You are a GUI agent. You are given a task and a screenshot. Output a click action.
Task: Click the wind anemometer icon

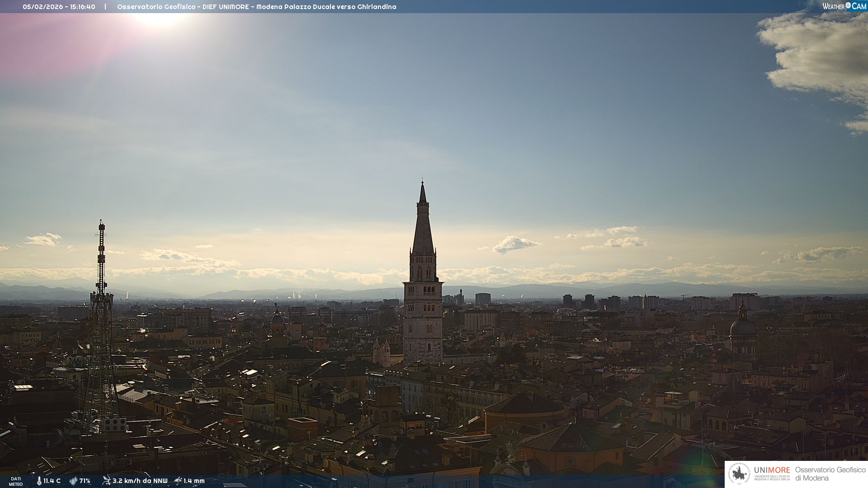point(106,481)
